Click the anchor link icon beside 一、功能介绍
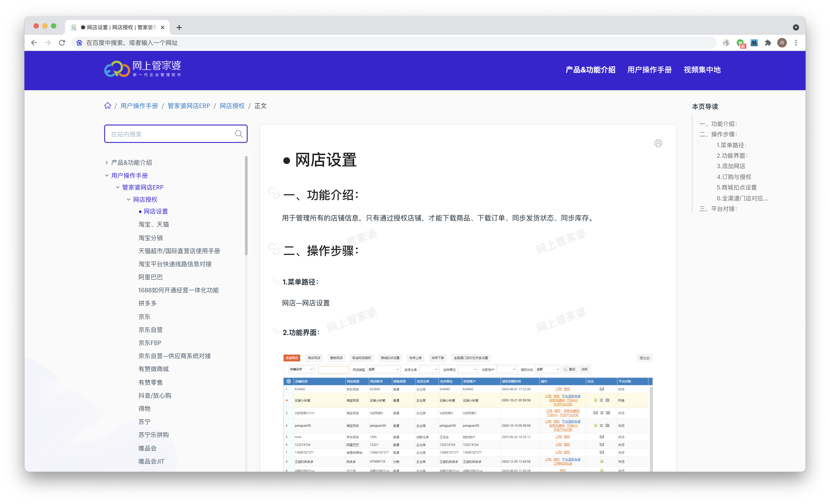Image resolution: width=830 pixels, height=504 pixels. click(x=274, y=194)
